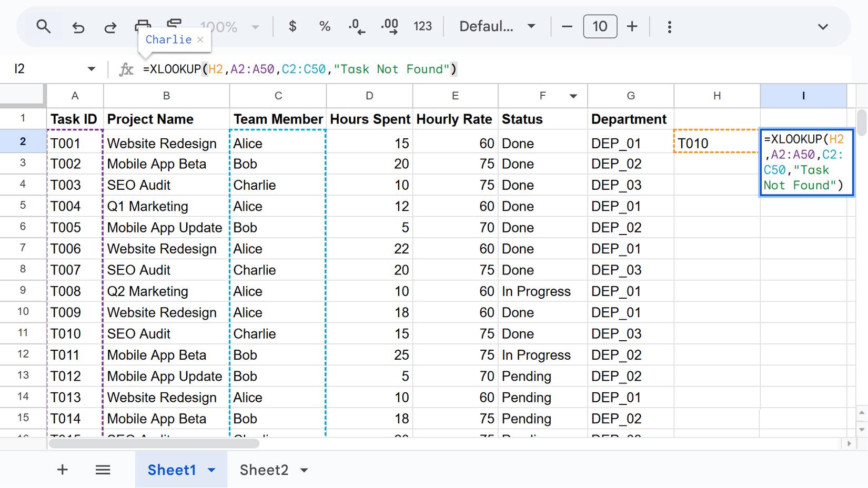Viewport: 868px width, 488px height.
Task: Open the 123 number format menu
Action: [422, 26]
